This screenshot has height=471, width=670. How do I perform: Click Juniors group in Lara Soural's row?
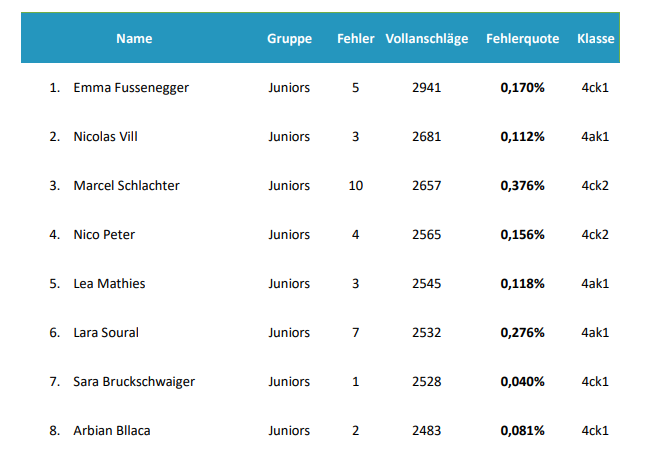(x=289, y=333)
